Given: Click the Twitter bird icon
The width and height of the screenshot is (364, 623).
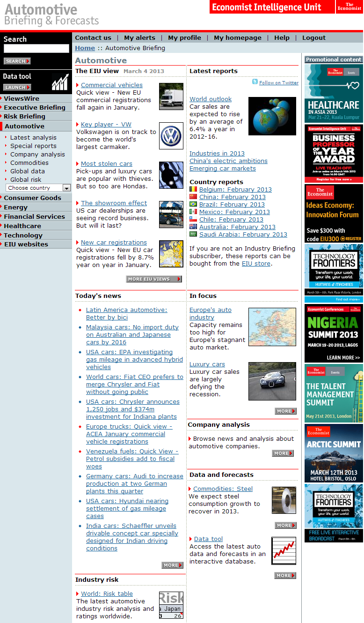Looking at the screenshot, I should [255, 82].
